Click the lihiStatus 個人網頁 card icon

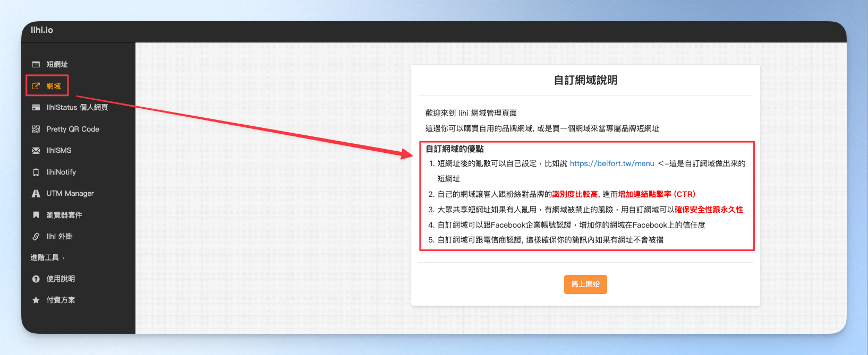pos(36,107)
